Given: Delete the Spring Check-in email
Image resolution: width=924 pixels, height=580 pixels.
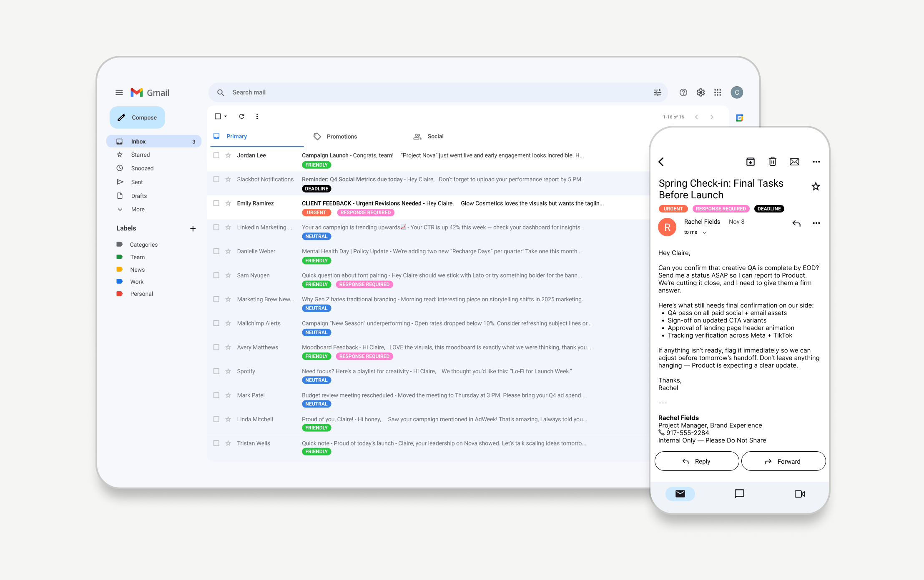Looking at the screenshot, I should [x=772, y=162].
